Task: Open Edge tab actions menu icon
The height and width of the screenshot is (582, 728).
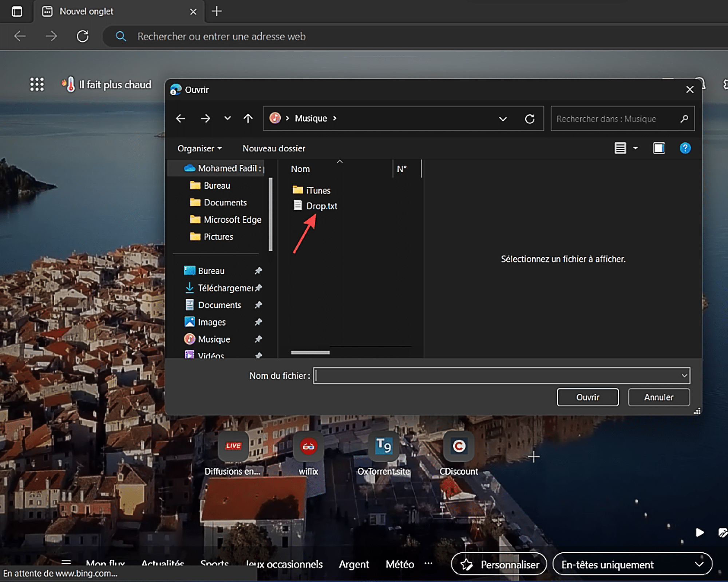Action: point(17,11)
